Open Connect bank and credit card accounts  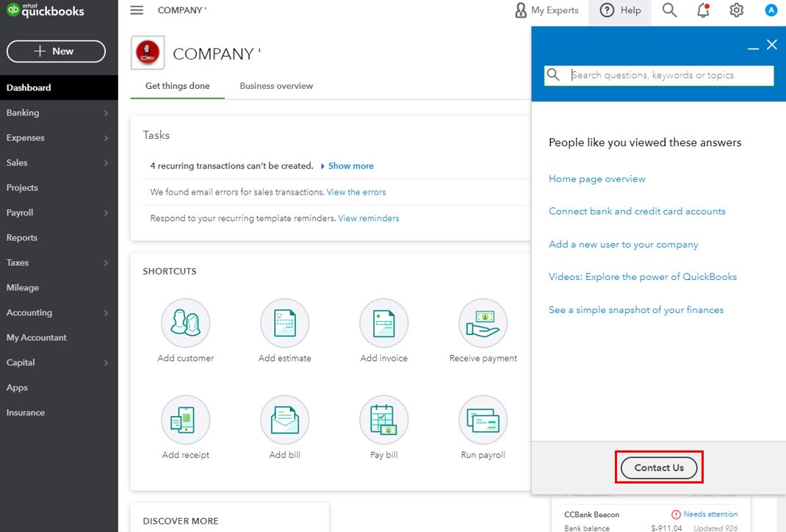pos(637,211)
